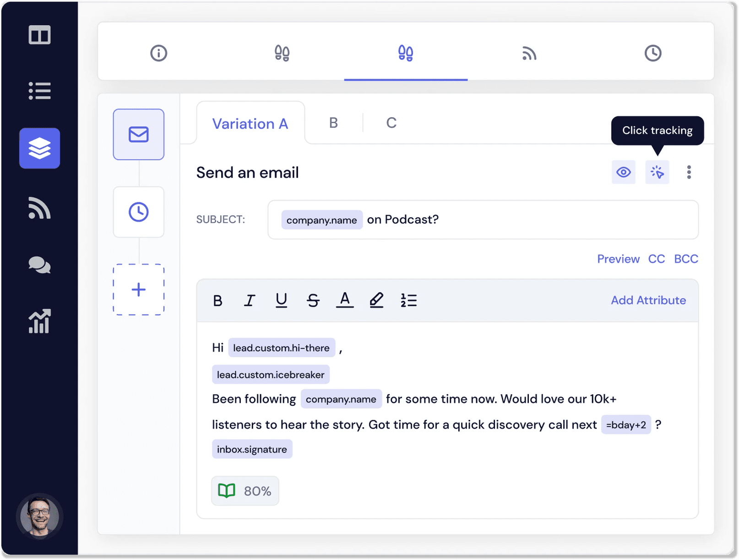
Task: Open the Add Attribute picker
Action: [x=648, y=300]
